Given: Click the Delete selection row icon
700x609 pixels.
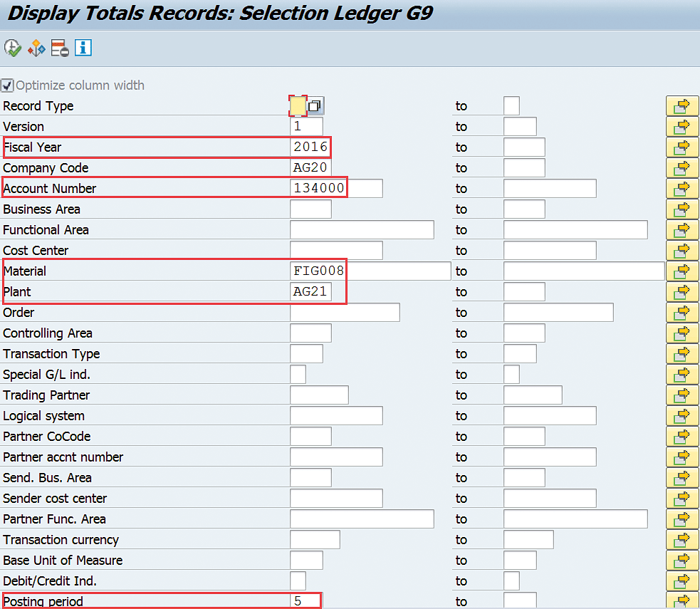Looking at the screenshot, I should tap(59, 48).
